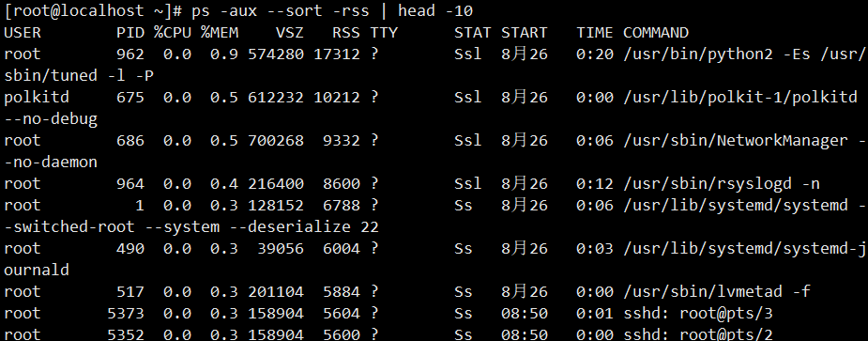Click the -no-daemon wrapped line

click(51, 163)
